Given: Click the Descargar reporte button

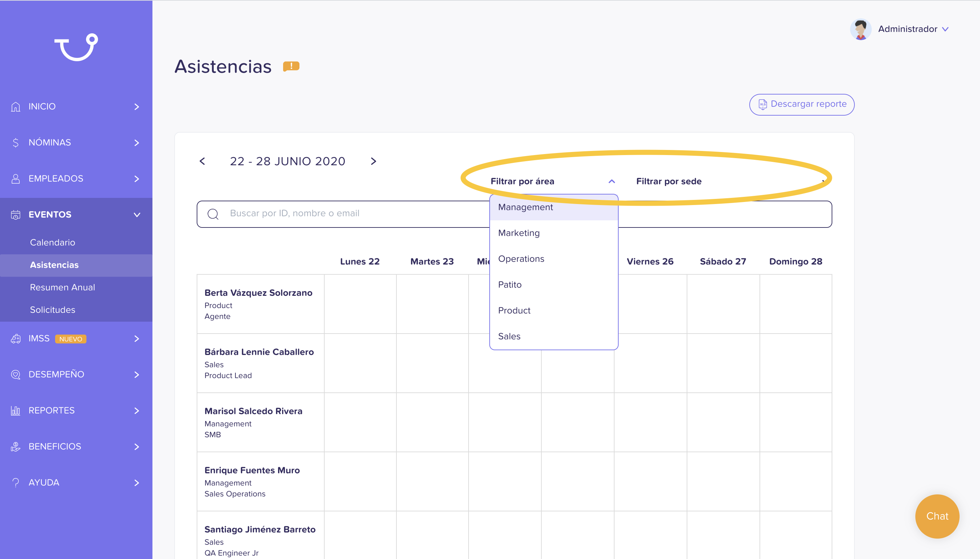Looking at the screenshot, I should 802,104.
